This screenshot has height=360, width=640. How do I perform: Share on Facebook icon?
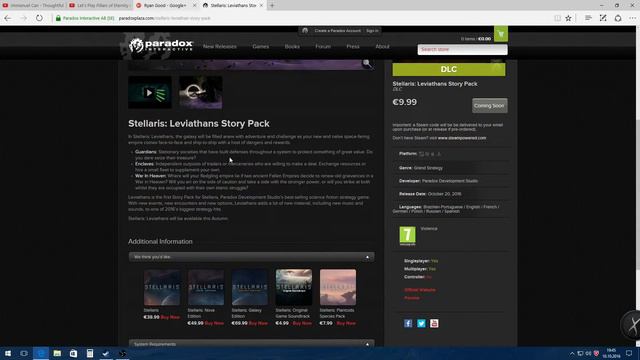[x=408, y=323]
